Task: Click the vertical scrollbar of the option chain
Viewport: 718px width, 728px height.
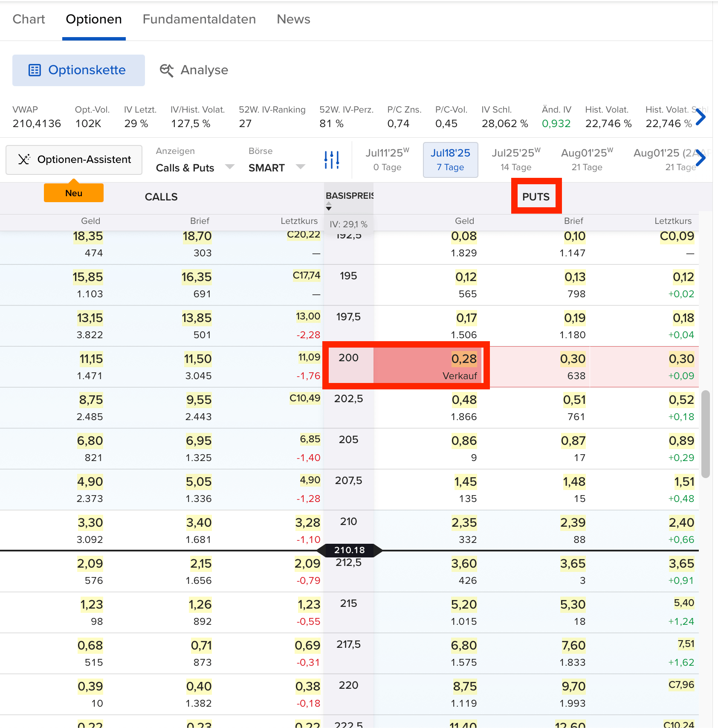Action: (x=705, y=433)
